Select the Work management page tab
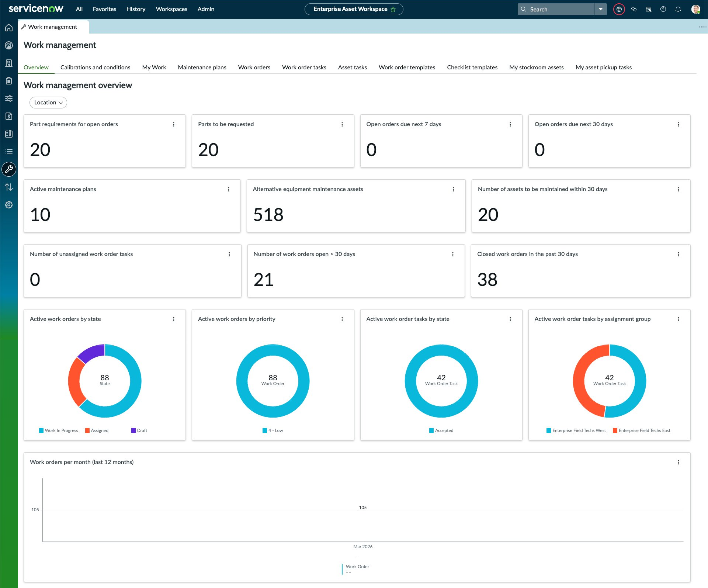 (x=53, y=27)
